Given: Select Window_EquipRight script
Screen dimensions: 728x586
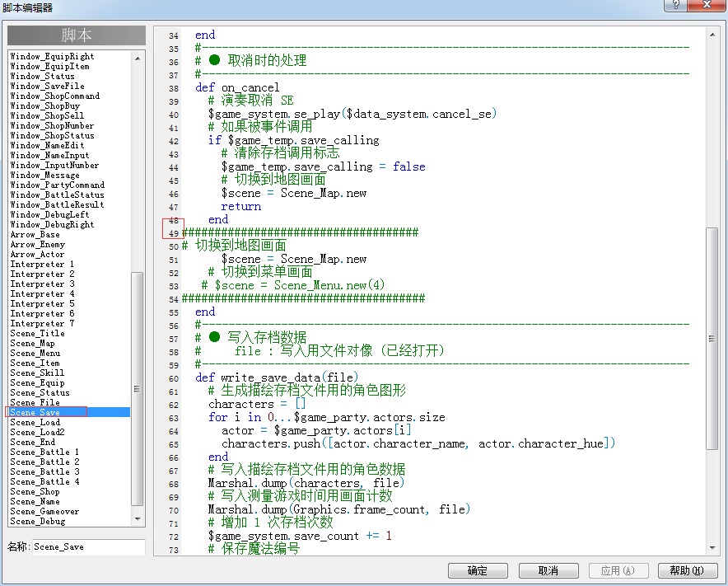Looking at the screenshot, I should pos(52,56).
